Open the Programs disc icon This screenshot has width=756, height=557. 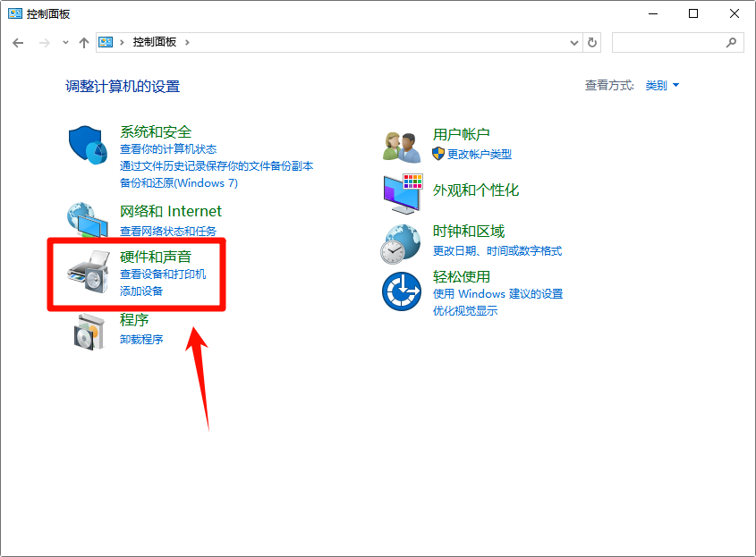click(89, 332)
